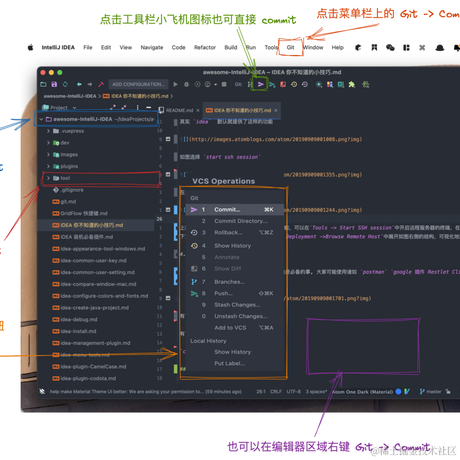Click the Build hammer icon
The image size is (460, 460).
coord(101,84)
